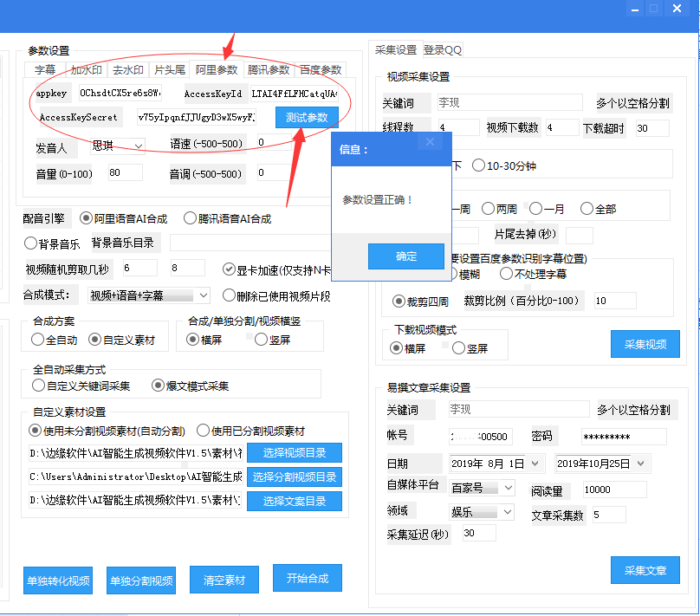Open the 登录QQ tab
The image size is (700, 616).
pyautogui.click(x=443, y=50)
